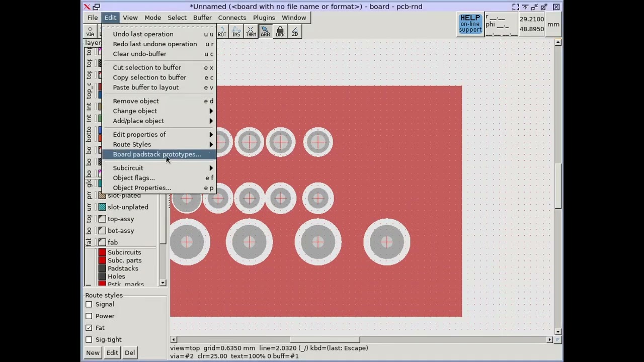644x362 pixels.
Task: Toggle bot-assy layer visibility box
Action: click(102, 230)
